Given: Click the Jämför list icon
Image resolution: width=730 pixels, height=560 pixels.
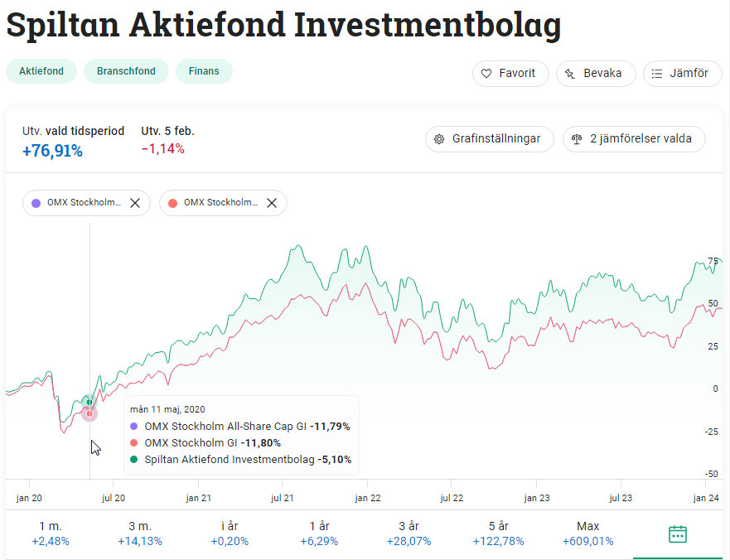Looking at the screenshot, I should click(x=657, y=74).
